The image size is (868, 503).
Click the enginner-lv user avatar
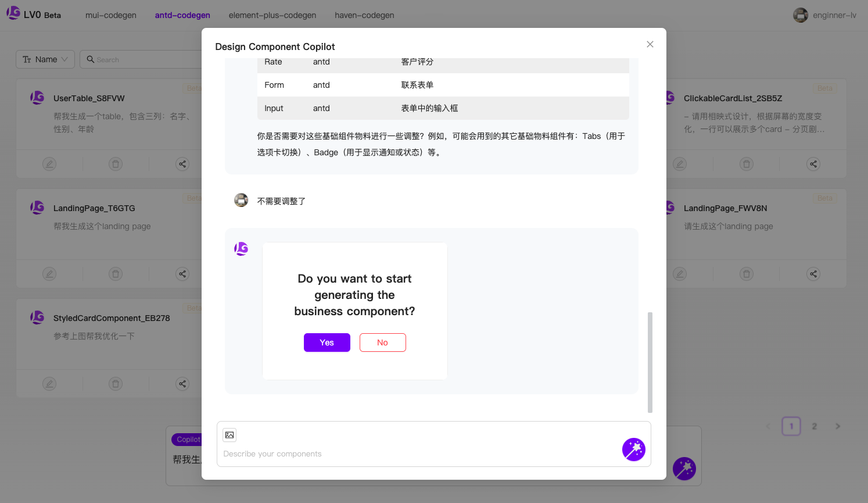point(801,15)
